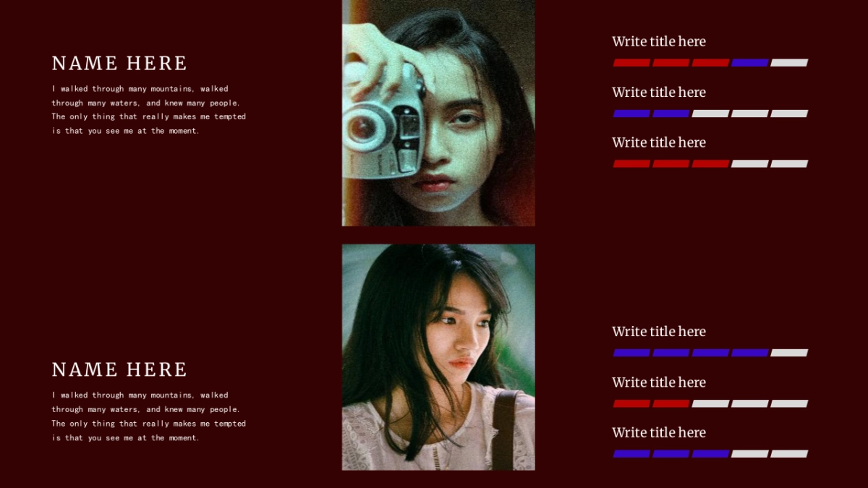Click the middle Write title here in bottom group
Screen dimensions: 868x488
click(x=659, y=382)
